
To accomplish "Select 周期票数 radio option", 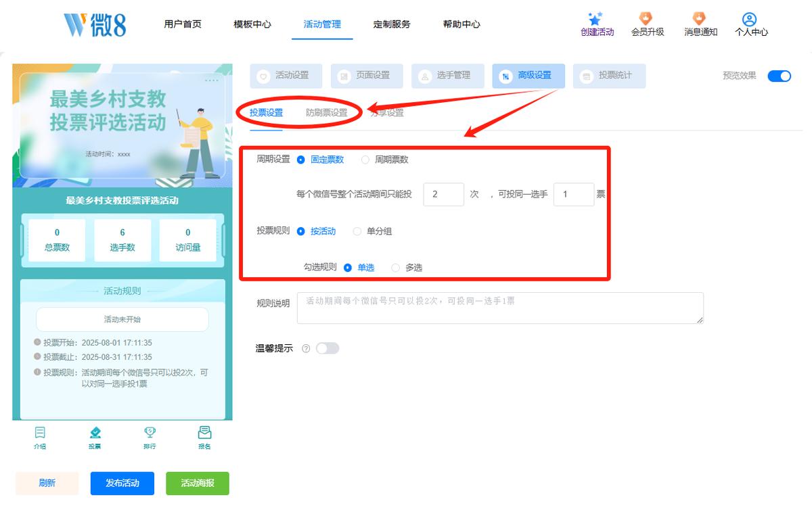I will click(x=385, y=160).
